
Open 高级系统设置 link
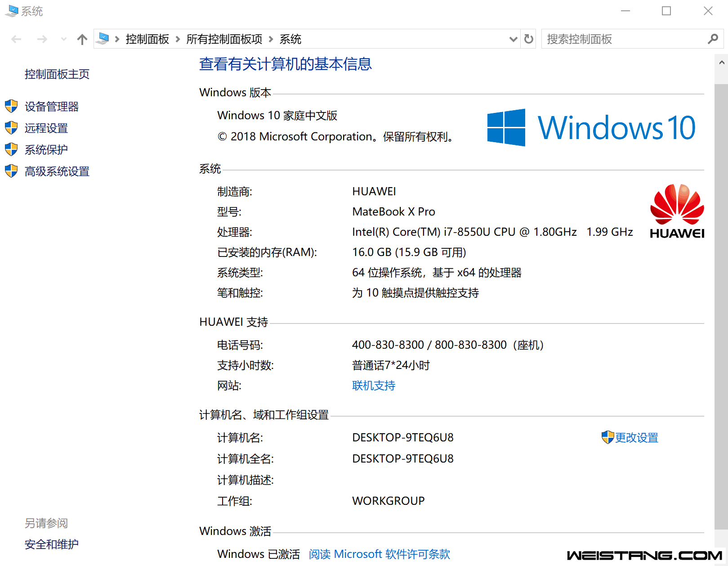[57, 171]
